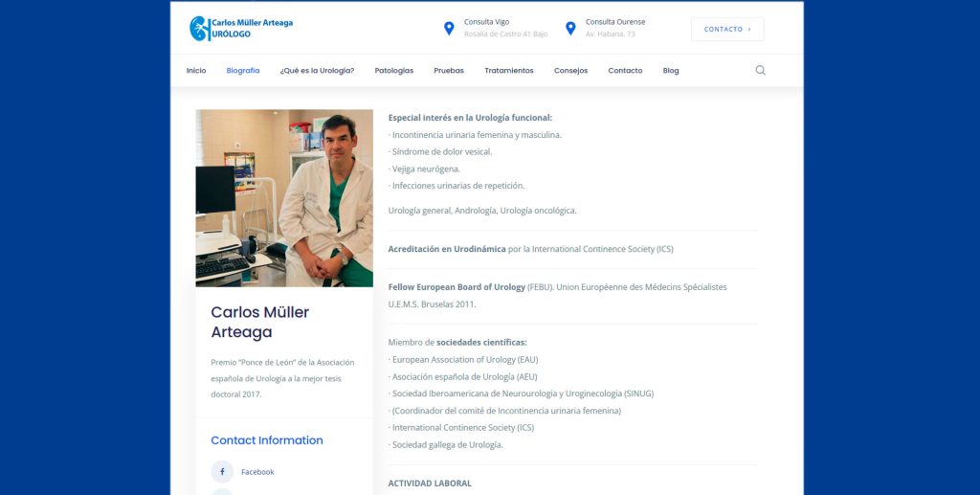Open the ¿Qué es la Urología? menu
Image resolution: width=980 pixels, height=495 pixels.
[x=317, y=71]
